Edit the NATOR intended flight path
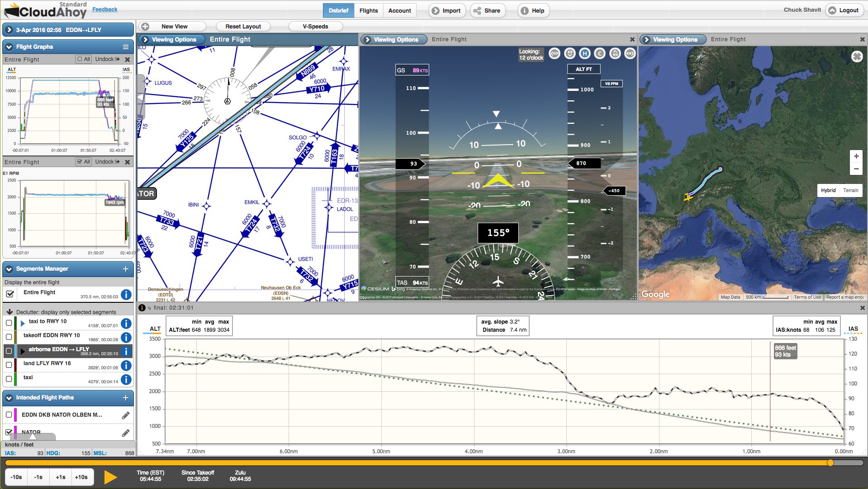This screenshot has height=489, width=868. pyautogui.click(x=126, y=433)
